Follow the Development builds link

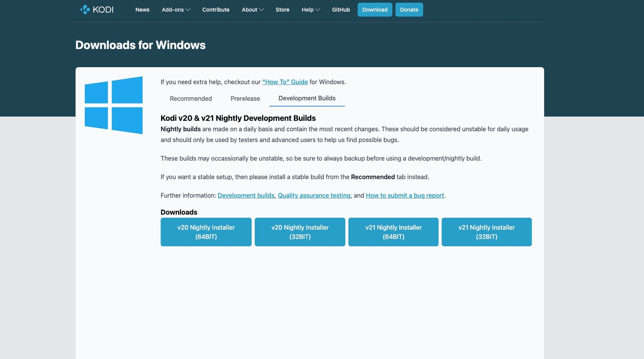point(246,195)
